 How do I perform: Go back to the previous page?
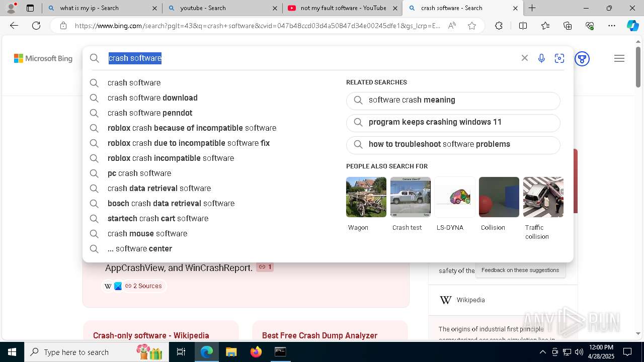(14, 26)
